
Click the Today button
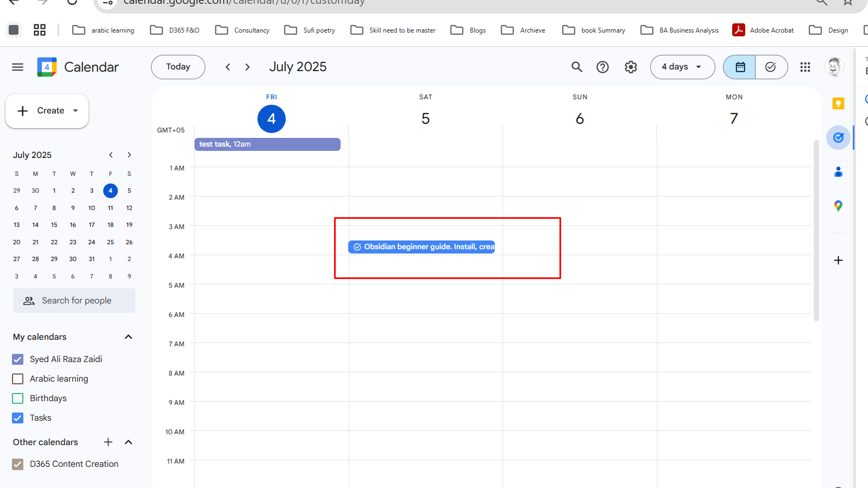point(178,67)
